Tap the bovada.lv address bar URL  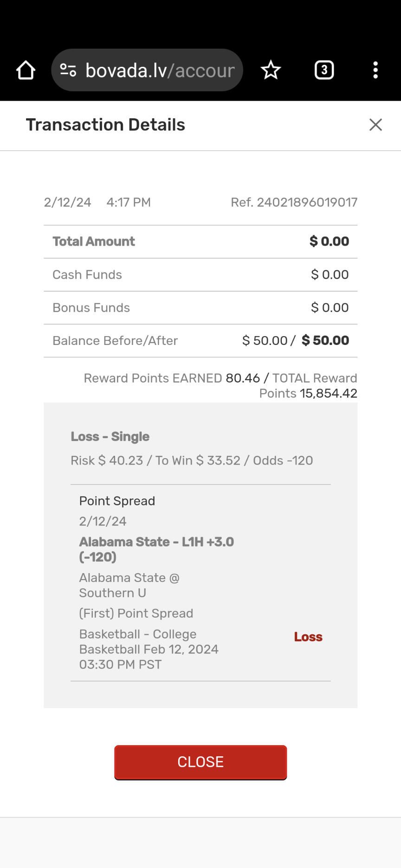coord(160,70)
